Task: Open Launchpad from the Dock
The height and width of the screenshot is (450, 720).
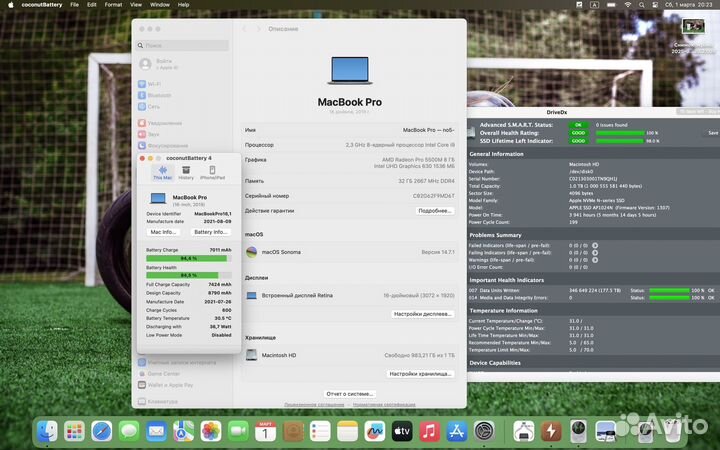Action: point(74,431)
